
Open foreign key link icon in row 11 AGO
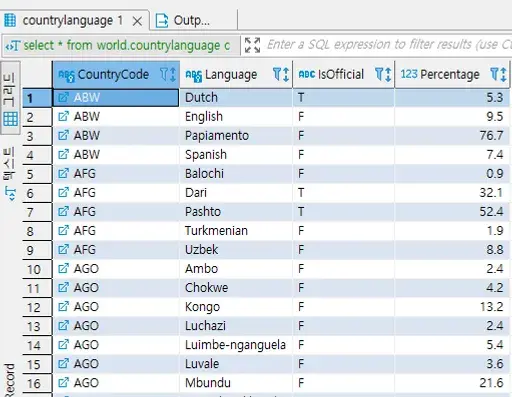pos(63,287)
